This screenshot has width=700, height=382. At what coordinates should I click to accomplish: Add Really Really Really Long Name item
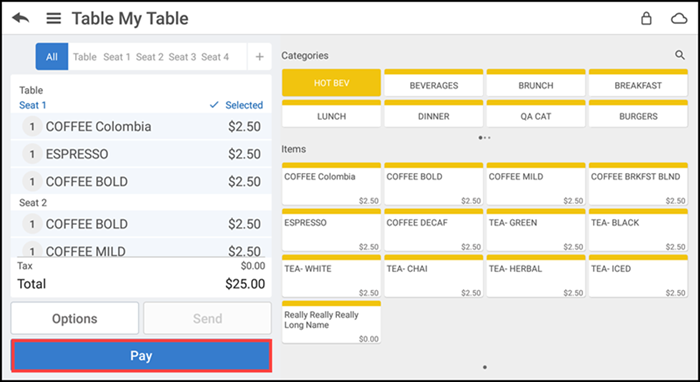pyautogui.click(x=331, y=322)
